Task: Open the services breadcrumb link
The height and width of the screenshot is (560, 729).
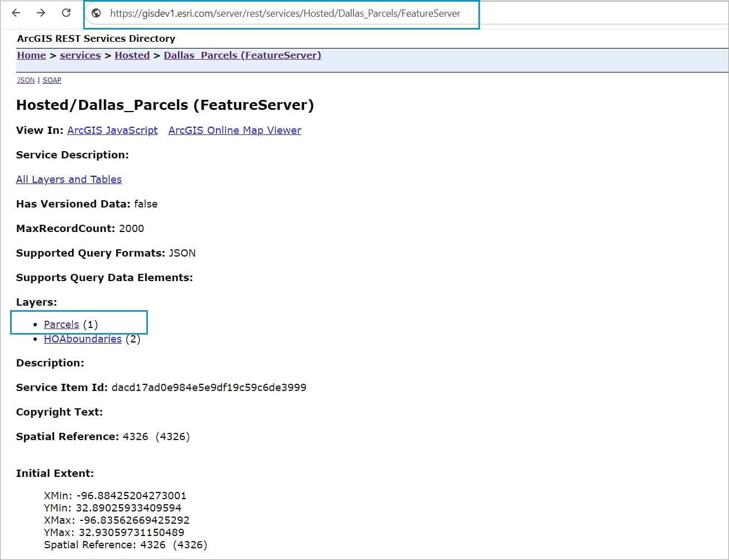Action: click(x=80, y=55)
